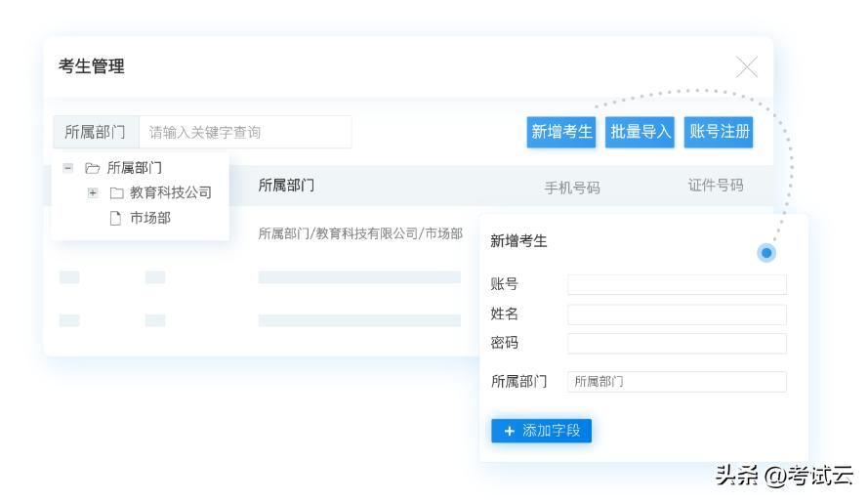Expand the 教育科技公司 tree node
The image size is (868, 501).
coord(93,192)
